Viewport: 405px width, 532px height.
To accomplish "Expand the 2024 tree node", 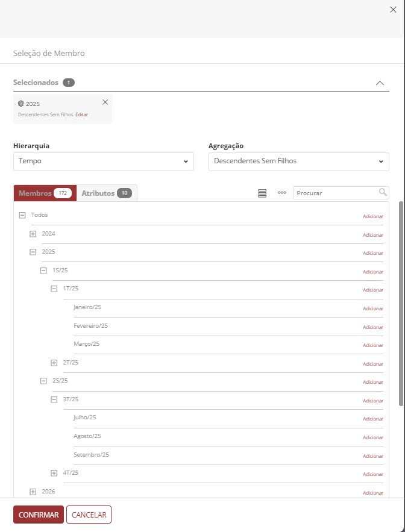I will 33,234.
